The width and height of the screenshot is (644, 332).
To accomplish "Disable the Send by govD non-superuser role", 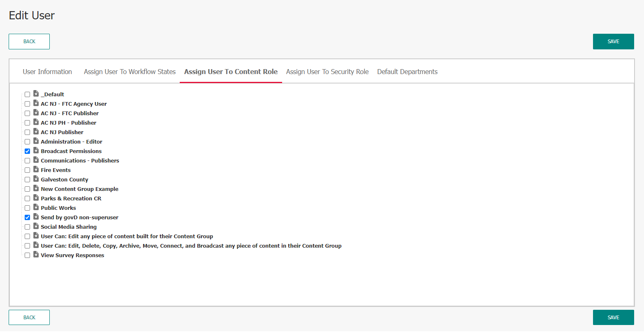I will 27,217.
